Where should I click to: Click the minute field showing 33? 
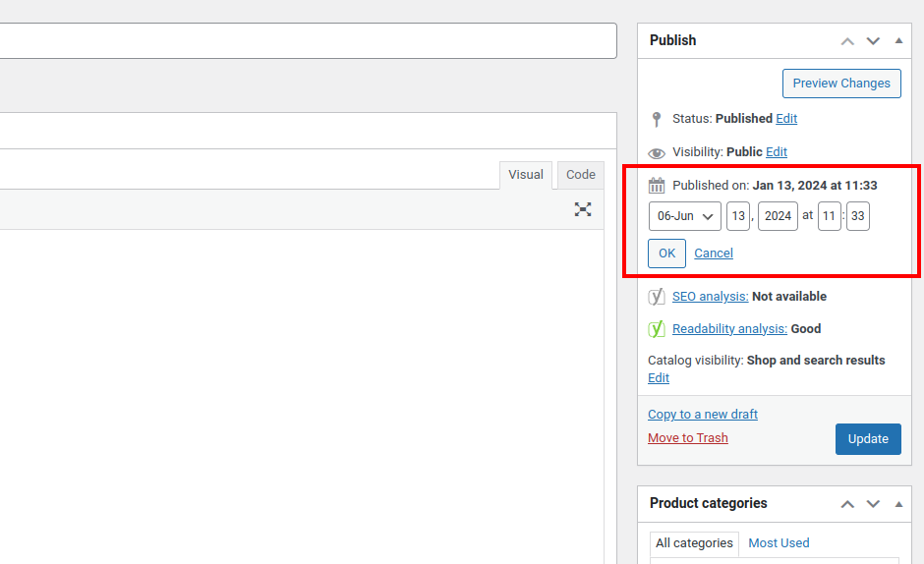click(x=858, y=216)
